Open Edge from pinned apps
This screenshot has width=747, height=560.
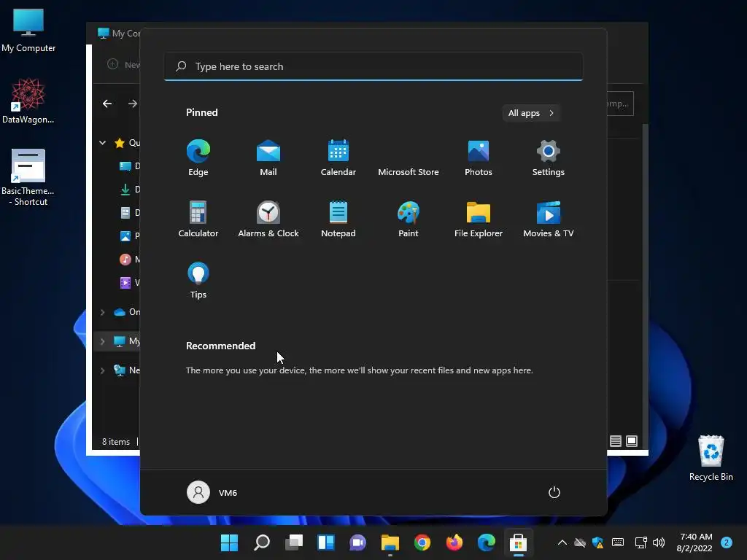[x=198, y=157]
